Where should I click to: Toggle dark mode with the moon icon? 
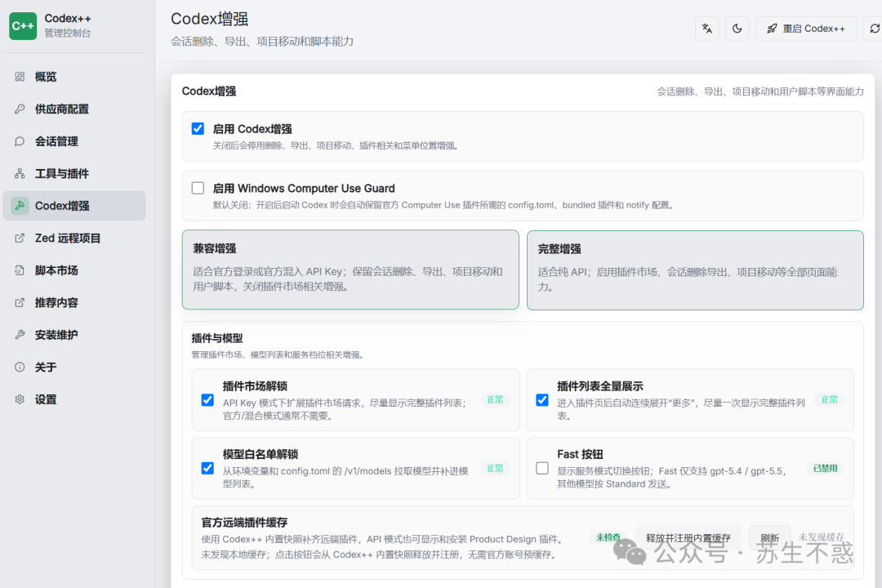(x=737, y=29)
